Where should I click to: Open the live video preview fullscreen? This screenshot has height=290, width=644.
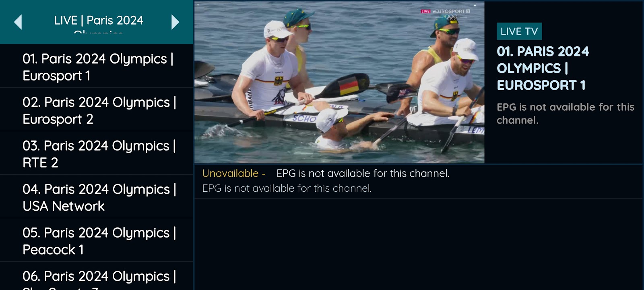(339, 82)
